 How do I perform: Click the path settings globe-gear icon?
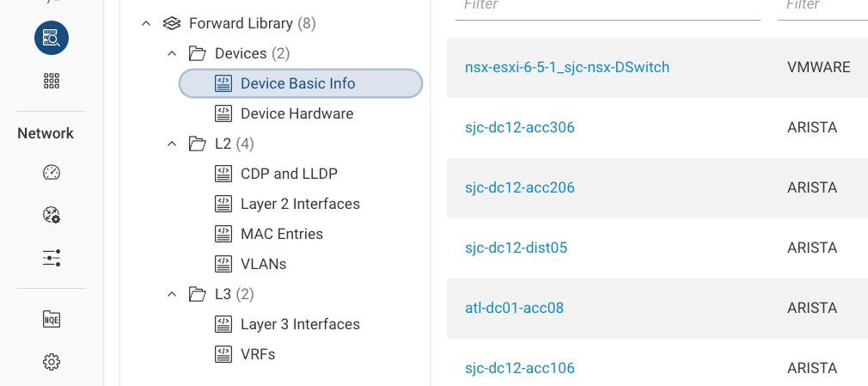52,214
